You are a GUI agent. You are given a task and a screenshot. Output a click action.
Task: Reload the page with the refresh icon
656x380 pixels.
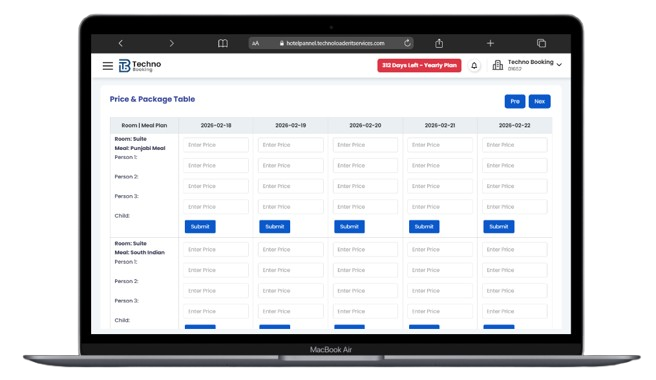(x=407, y=43)
